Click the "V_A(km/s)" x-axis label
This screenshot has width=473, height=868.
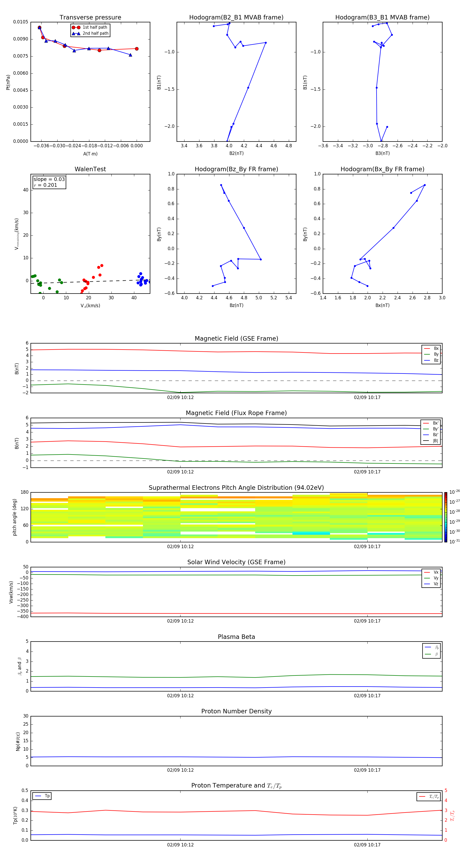point(90,306)
